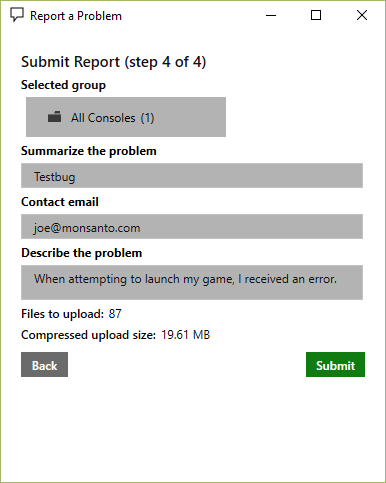This screenshot has height=483, width=386.
Task: Focus the joe@monsanto.com contact email field
Action: pos(192,227)
